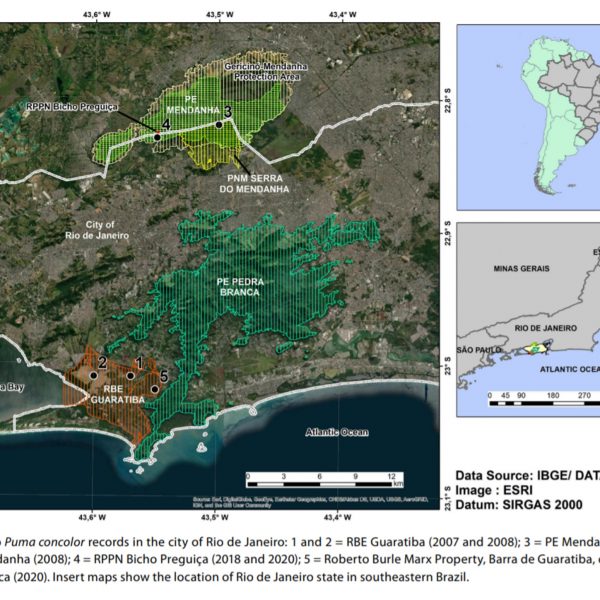Image resolution: width=600 pixels, height=600 pixels.
Task: Click record point 1 in RBE Guaratiba
Action: click(131, 376)
